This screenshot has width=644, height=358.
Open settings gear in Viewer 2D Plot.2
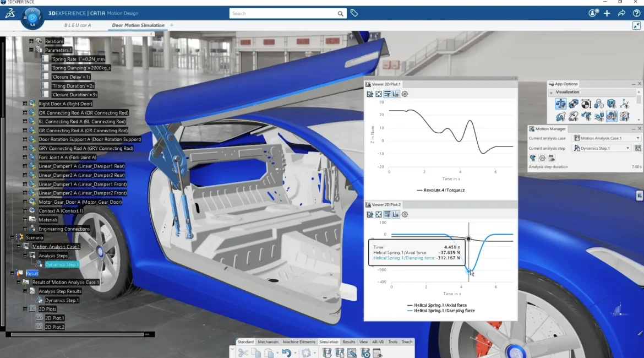[405, 215]
